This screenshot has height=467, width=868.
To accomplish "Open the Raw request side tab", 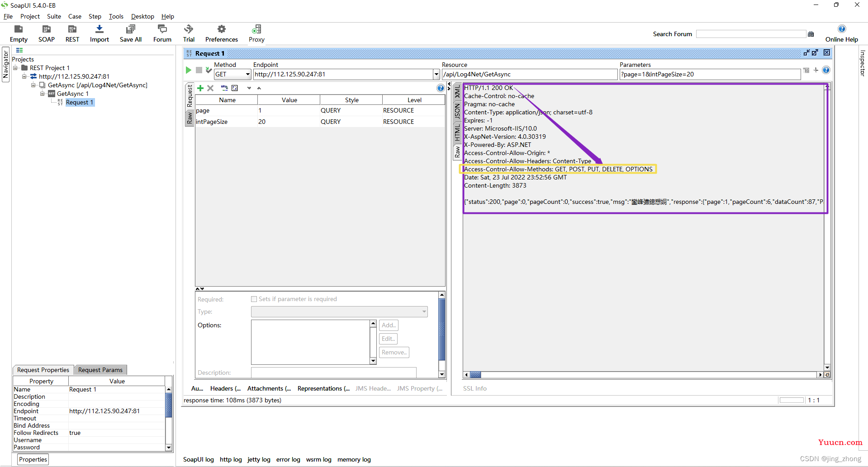I will pos(190,118).
